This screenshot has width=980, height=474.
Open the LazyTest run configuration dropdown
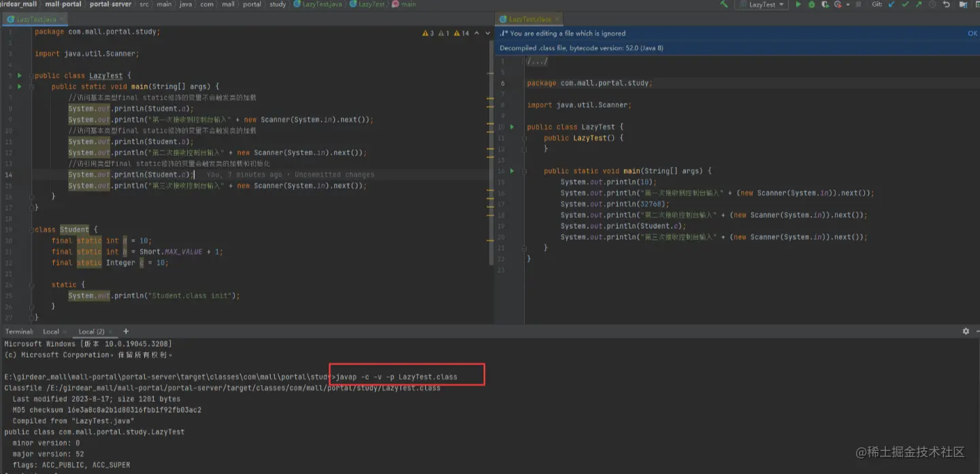[x=762, y=4]
